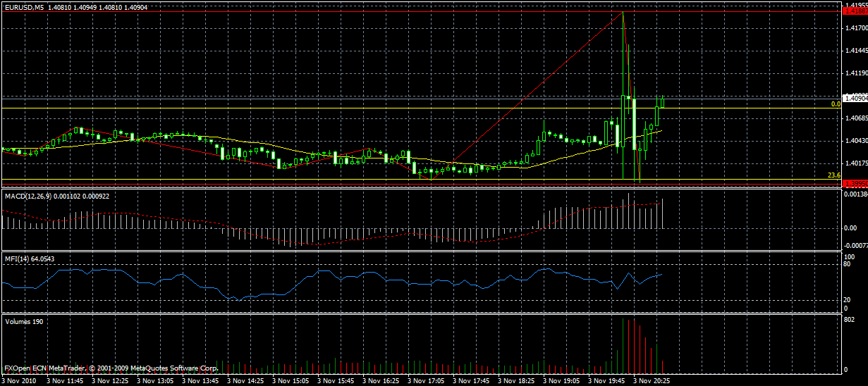Screen dimensions: 868x386
Task: Click the 1.40430 price axis value
Action: tap(855, 140)
